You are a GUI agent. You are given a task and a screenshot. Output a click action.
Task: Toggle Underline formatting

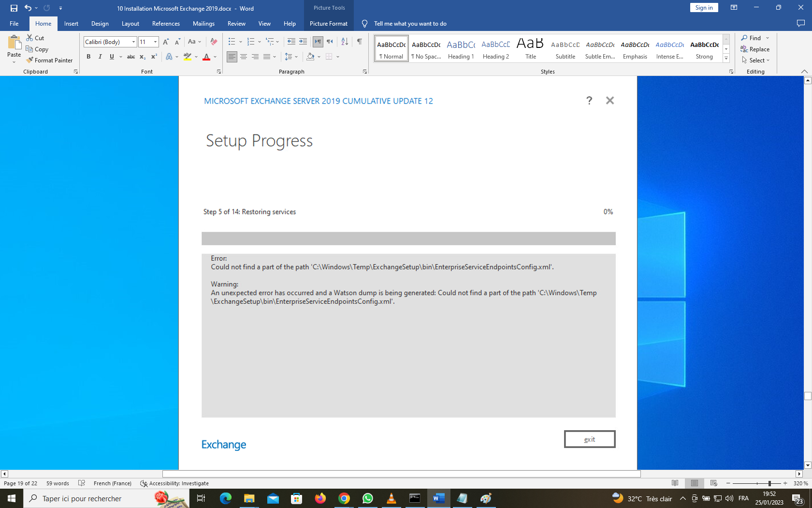tap(112, 57)
